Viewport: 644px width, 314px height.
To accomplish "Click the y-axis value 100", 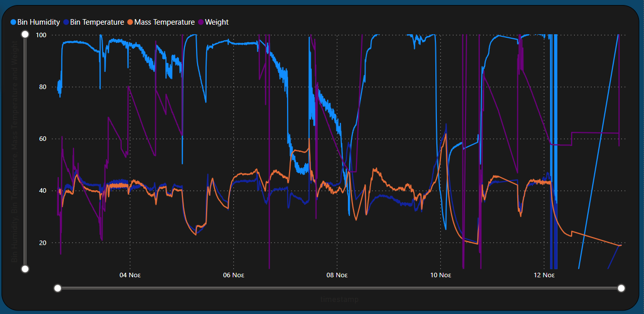I will click(41, 35).
